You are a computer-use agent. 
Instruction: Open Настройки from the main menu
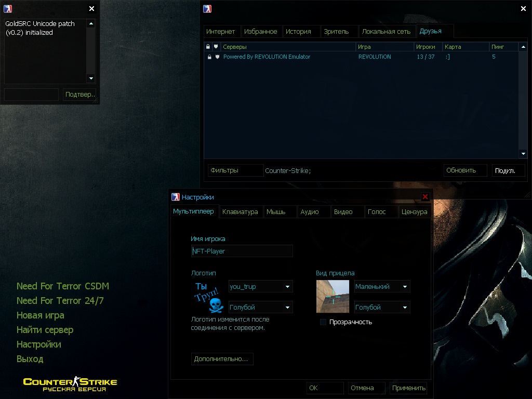click(x=39, y=345)
